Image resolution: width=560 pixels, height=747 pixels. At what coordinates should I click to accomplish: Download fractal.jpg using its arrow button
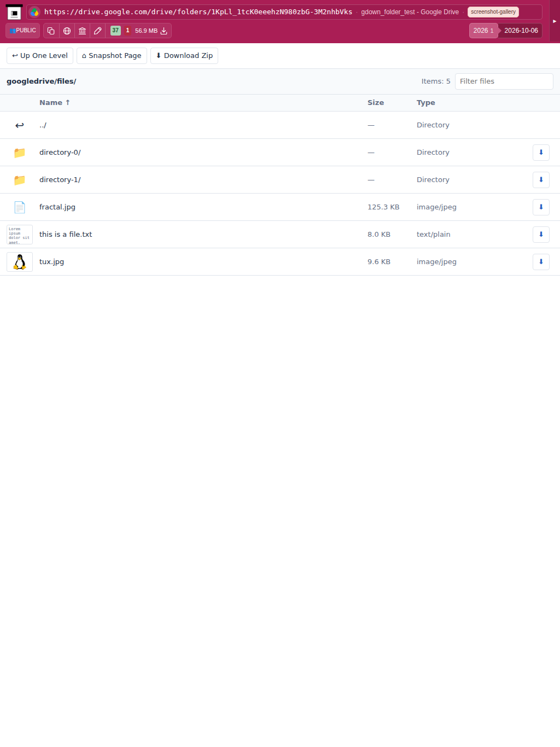(541, 207)
